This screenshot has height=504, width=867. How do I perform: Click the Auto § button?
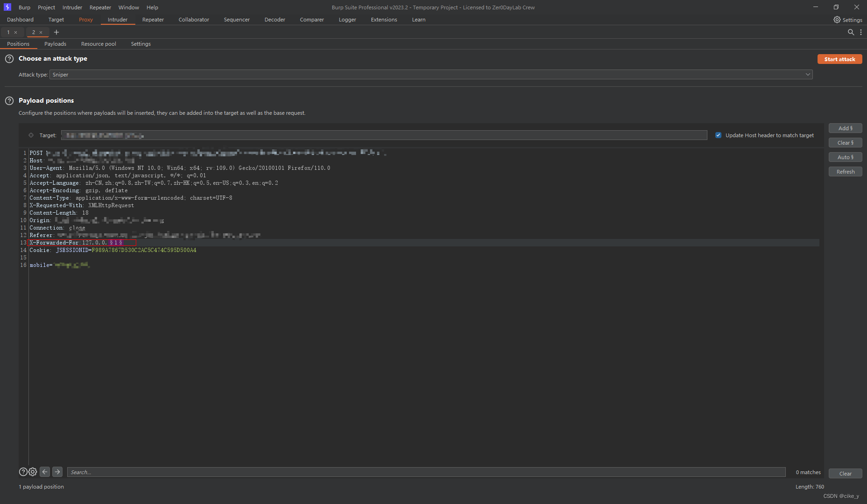(845, 157)
